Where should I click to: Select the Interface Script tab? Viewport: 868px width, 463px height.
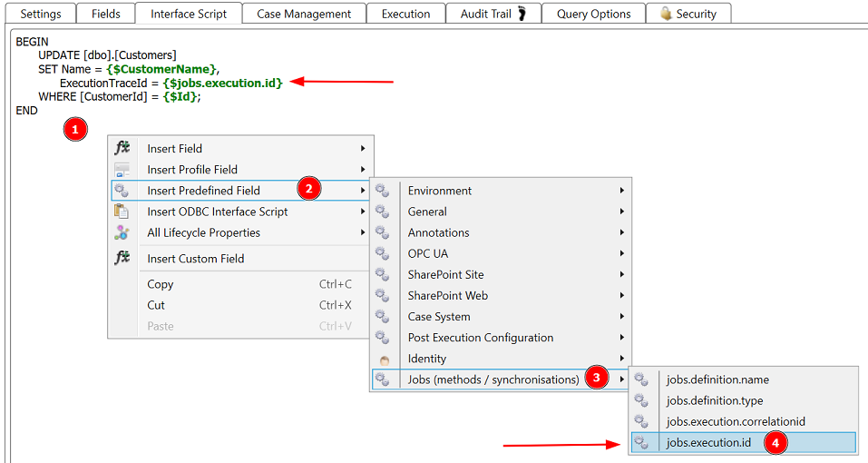[189, 14]
